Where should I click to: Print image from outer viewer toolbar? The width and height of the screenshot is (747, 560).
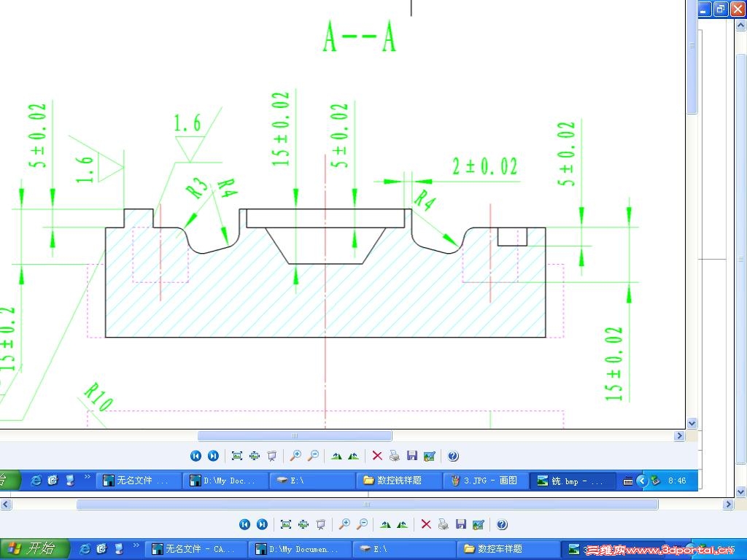[443, 524]
